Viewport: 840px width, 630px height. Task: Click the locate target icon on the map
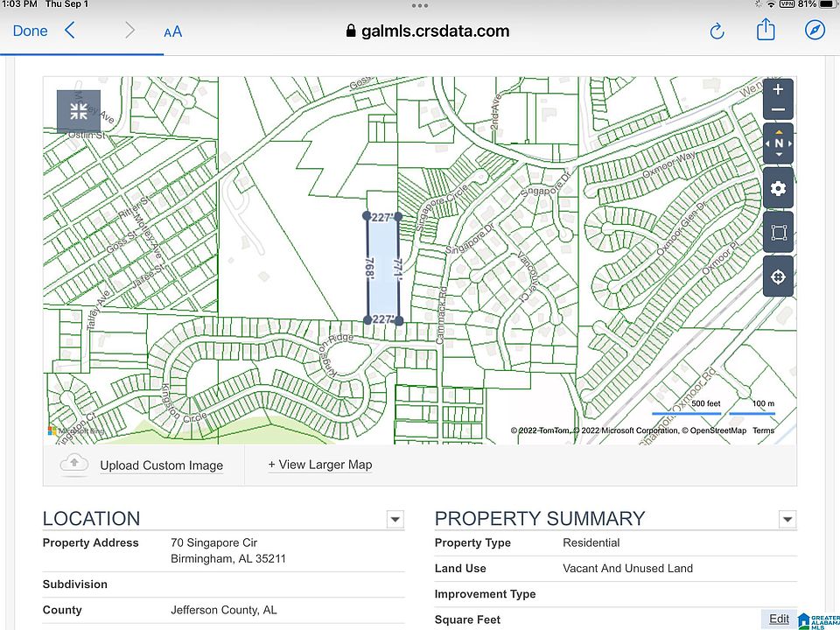click(x=778, y=276)
